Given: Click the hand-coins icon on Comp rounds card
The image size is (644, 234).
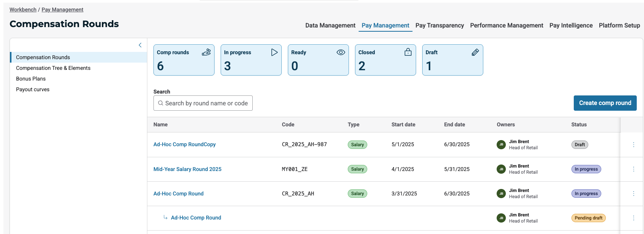Looking at the screenshot, I should pyautogui.click(x=206, y=52).
